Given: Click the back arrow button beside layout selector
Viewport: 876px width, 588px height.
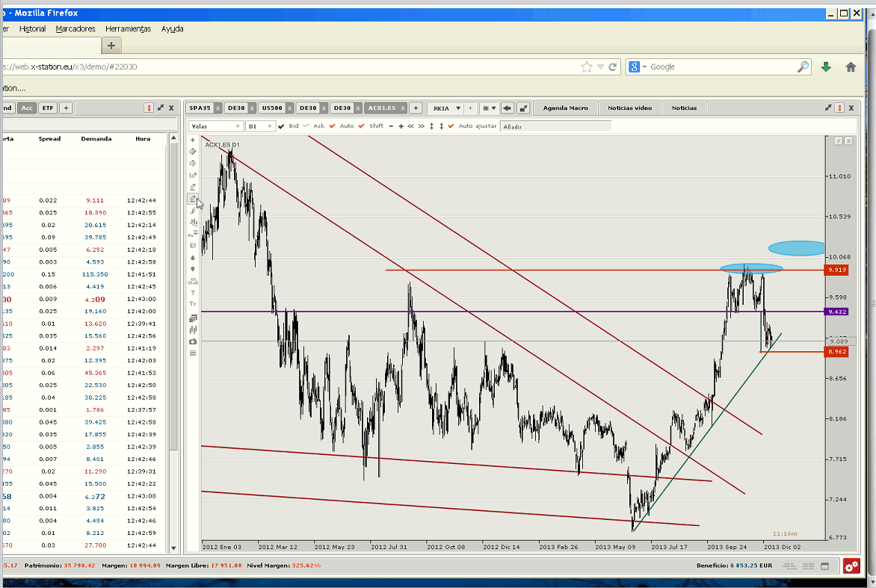Looking at the screenshot, I should pyautogui.click(x=508, y=108).
